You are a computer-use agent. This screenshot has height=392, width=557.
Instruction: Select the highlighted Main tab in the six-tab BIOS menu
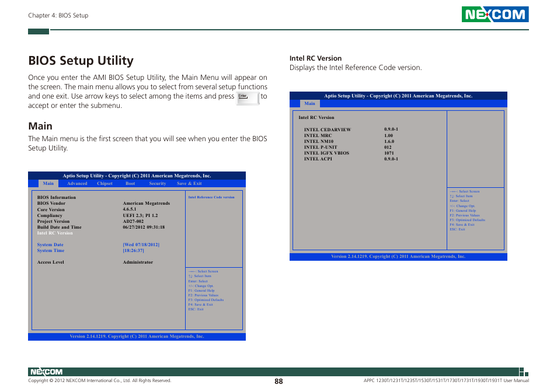click(48, 183)
